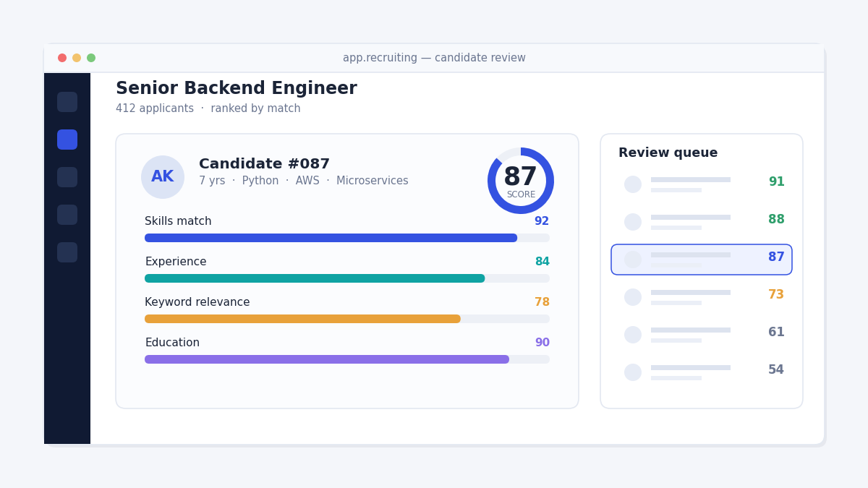Open the queue candidate scored 54
The width and height of the screenshot is (868, 488).
[702, 372]
